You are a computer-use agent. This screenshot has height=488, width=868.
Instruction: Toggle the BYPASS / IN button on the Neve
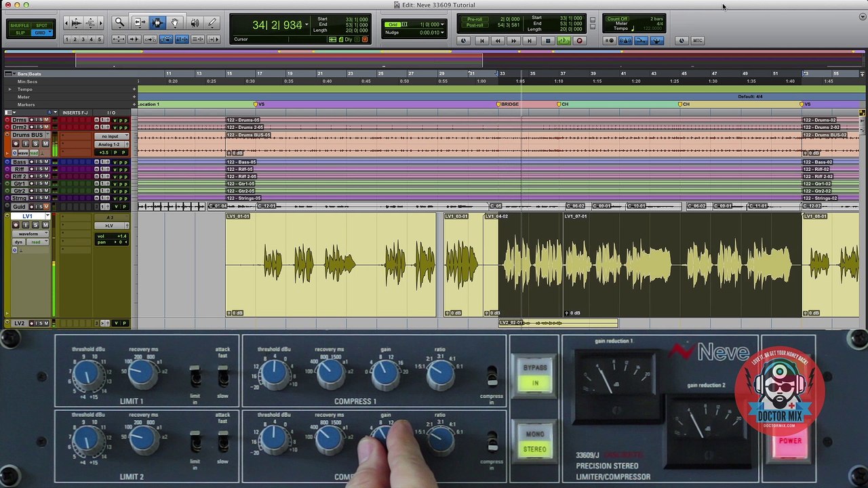534,375
